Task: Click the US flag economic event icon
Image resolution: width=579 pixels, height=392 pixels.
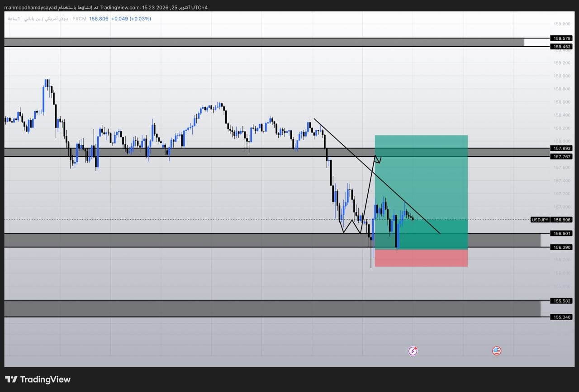Action: (497, 351)
